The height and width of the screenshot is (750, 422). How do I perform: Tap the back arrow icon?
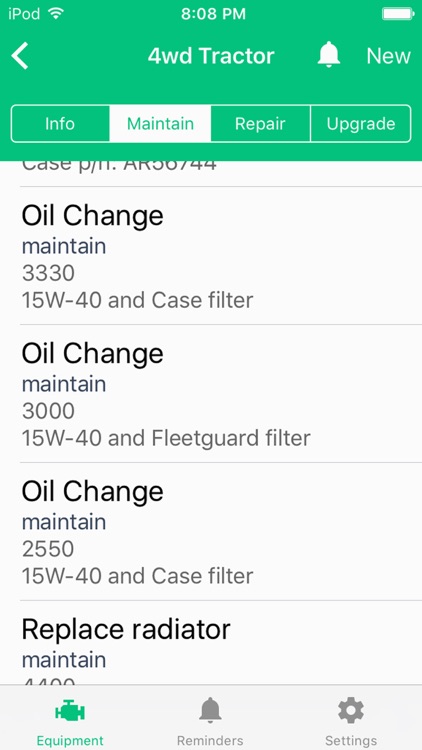[21, 56]
